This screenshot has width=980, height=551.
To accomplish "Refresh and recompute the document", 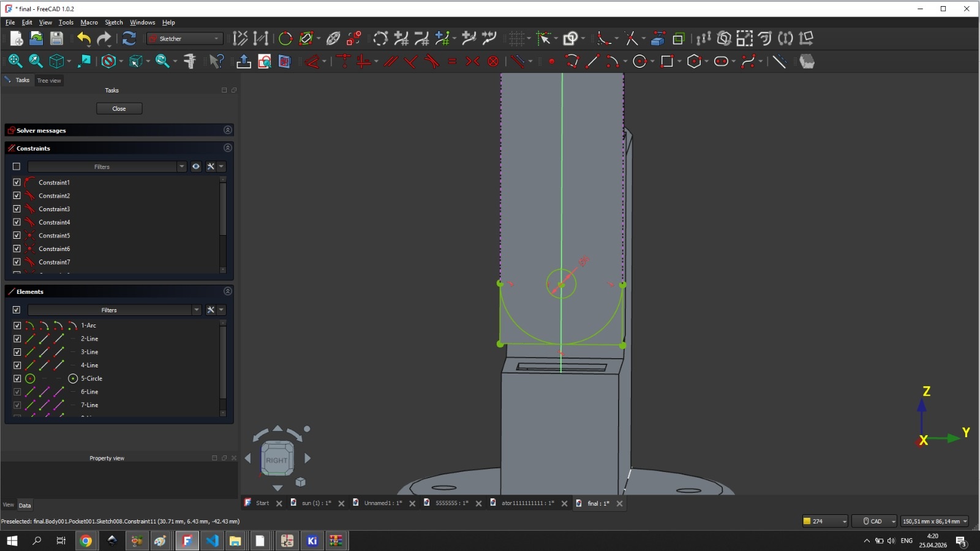I will point(129,39).
